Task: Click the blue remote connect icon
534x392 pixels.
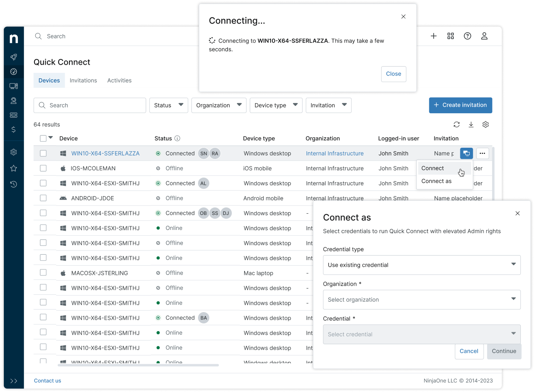Action: [x=466, y=154]
